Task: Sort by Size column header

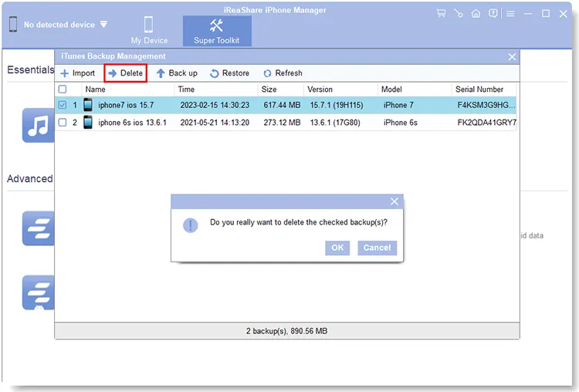Action: click(269, 90)
